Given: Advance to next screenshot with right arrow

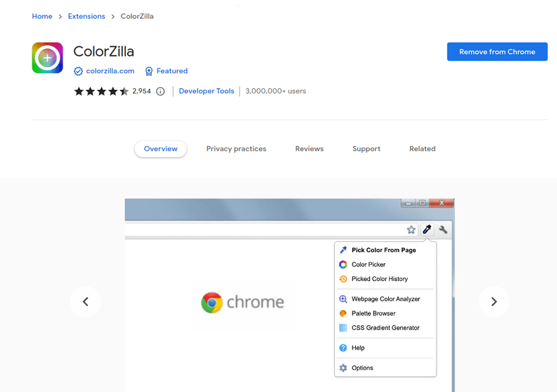Looking at the screenshot, I should point(494,302).
